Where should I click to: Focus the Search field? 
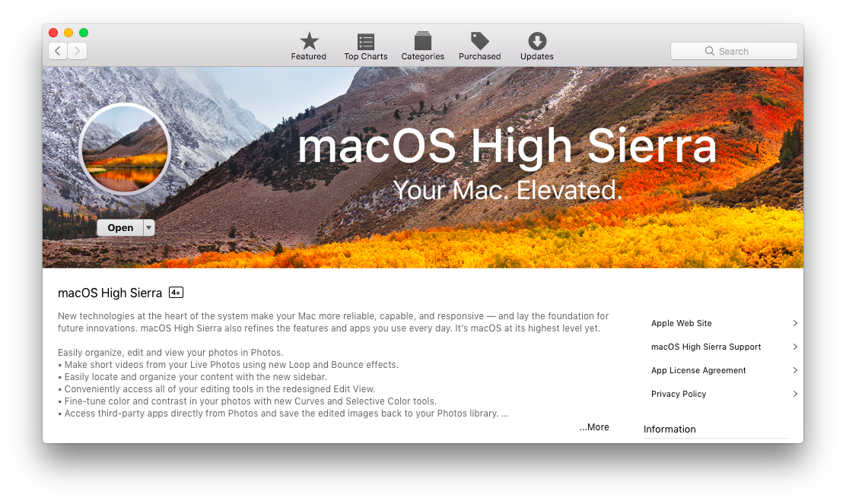733,51
